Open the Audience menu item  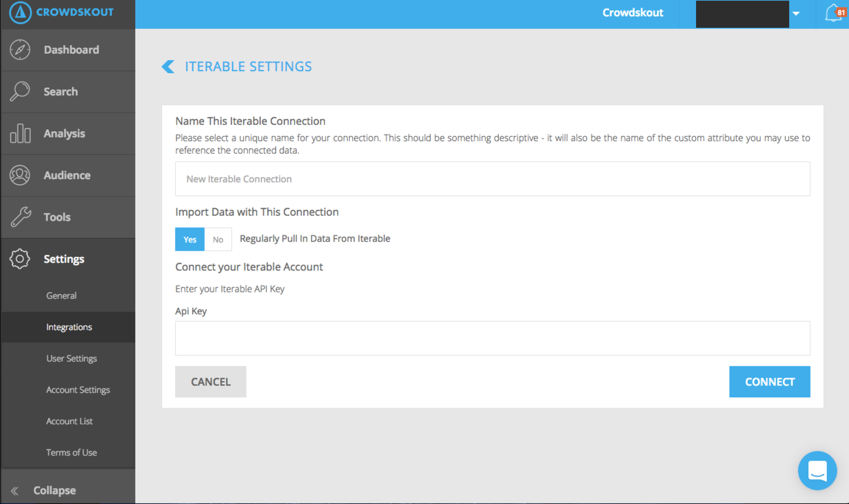(x=68, y=175)
